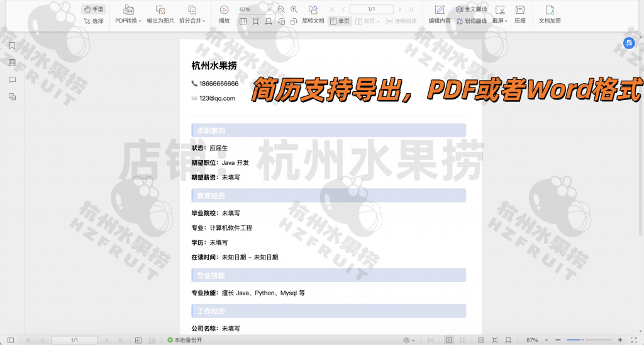Click 旋转文档 rotate document
Viewport: 644px width, 345px height.
point(313,14)
